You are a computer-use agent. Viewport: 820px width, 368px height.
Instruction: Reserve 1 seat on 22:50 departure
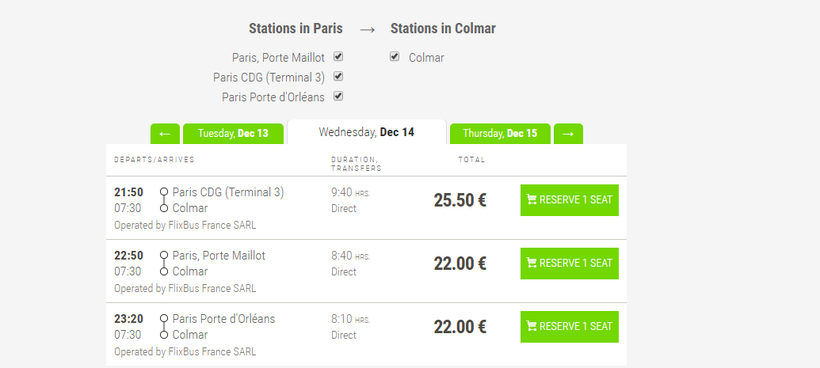[570, 263]
